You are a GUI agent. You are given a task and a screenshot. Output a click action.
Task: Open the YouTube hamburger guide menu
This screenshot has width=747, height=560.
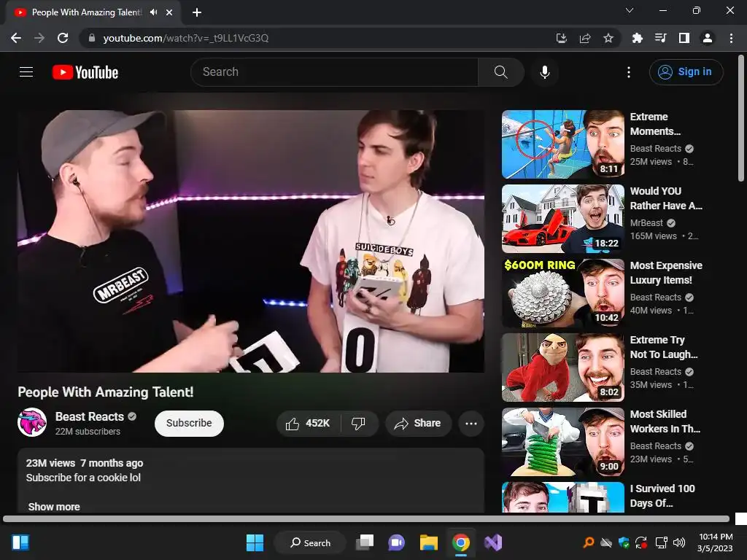(26, 72)
